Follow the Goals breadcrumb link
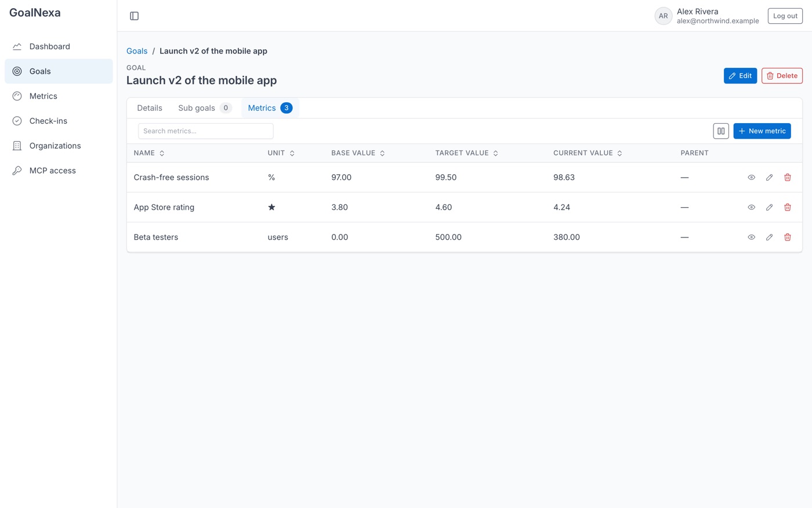The width and height of the screenshot is (812, 508). tap(137, 51)
